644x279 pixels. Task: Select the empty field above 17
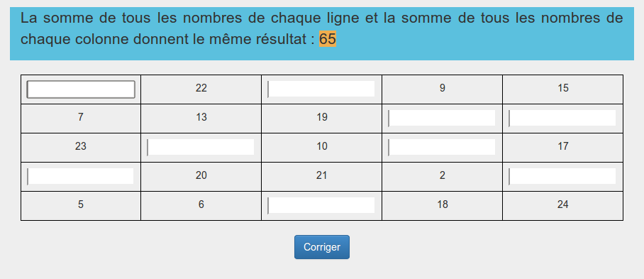[562, 119]
